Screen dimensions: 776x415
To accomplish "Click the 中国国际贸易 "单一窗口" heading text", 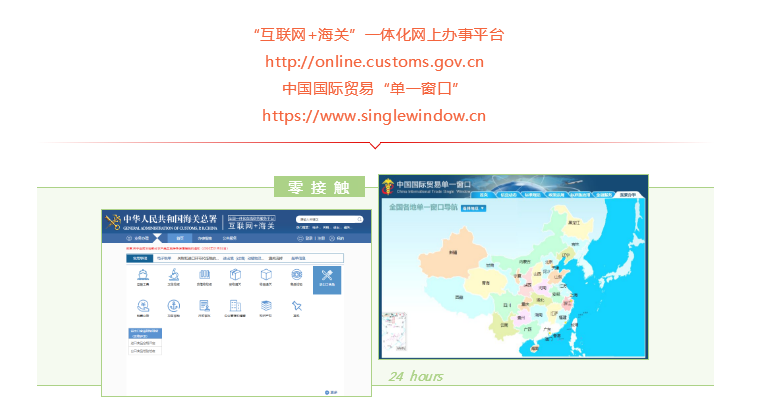I will [x=370, y=89].
